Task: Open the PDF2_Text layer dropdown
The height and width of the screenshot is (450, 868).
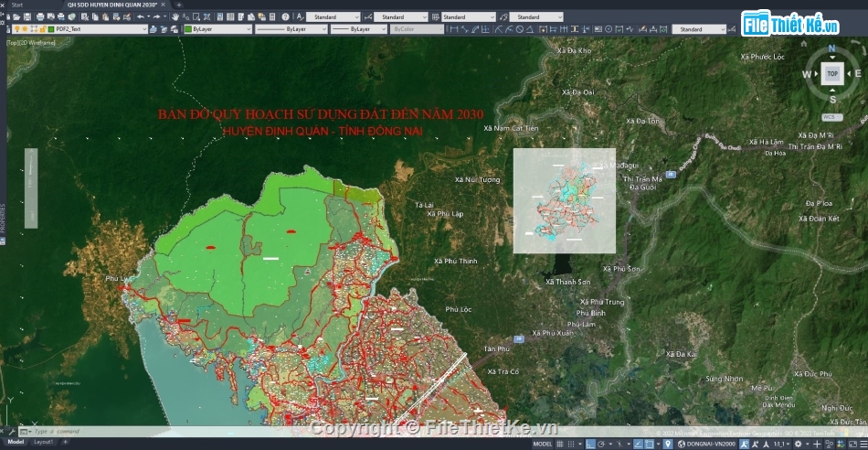Action: (x=79, y=29)
